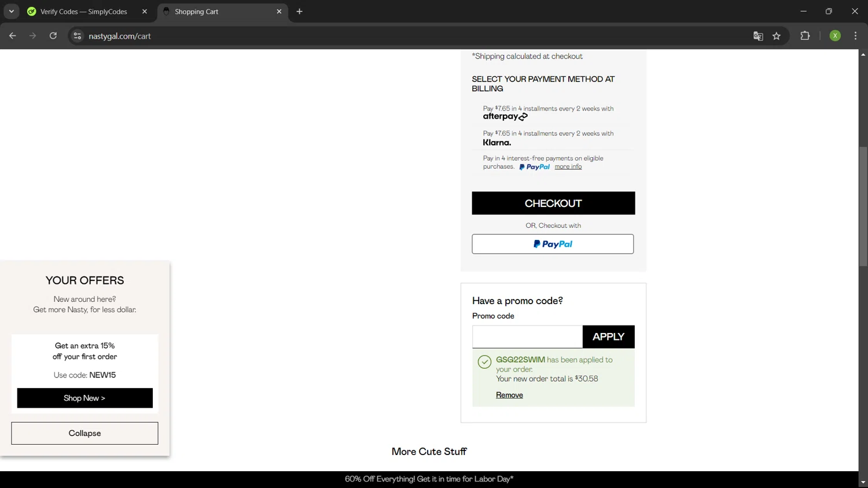Click the scrollbar down arrow
868x488 pixels.
point(863,482)
